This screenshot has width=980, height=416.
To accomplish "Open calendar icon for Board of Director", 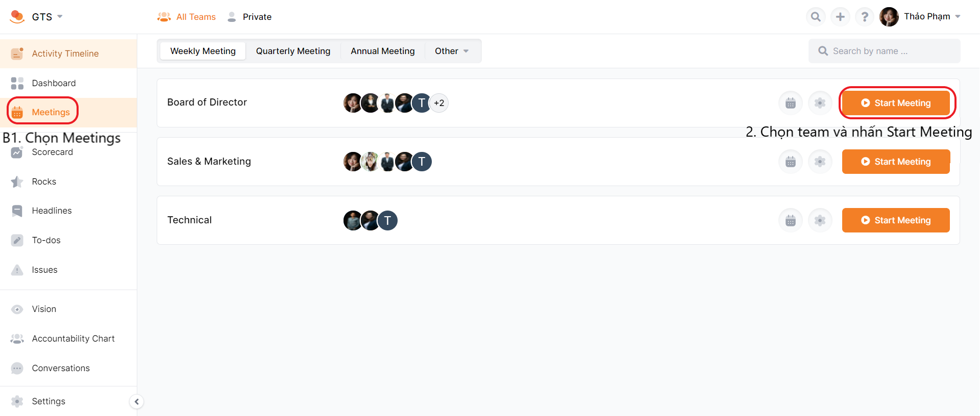I will tap(791, 103).
